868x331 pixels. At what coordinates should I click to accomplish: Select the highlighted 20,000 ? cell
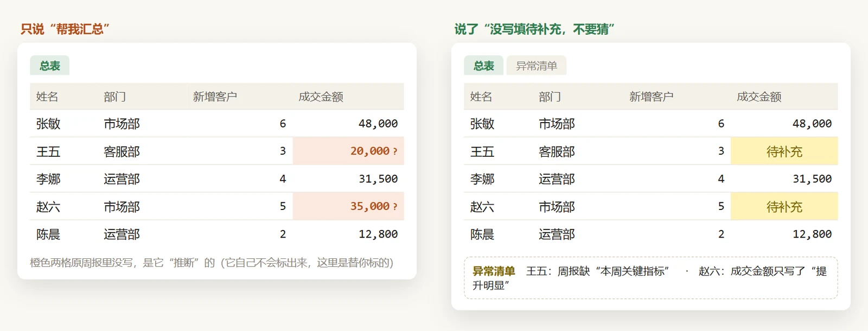click(x=348, y=151)
